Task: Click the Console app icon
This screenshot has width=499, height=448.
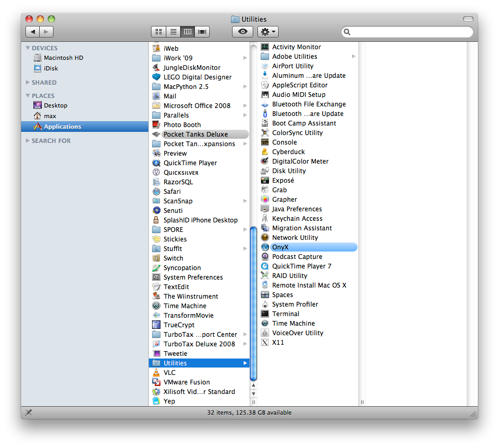Action: [x=265, y=142]
